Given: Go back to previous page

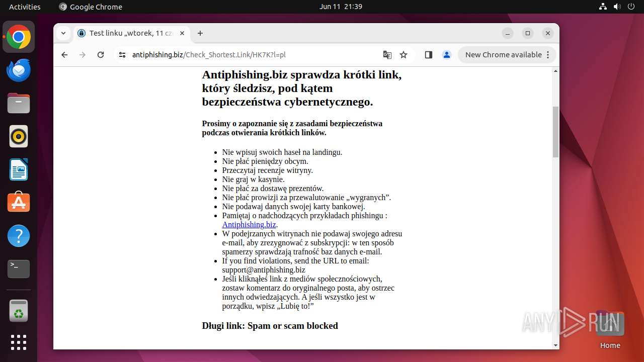Looking at the screenshot, I should (x=64, y=55).
